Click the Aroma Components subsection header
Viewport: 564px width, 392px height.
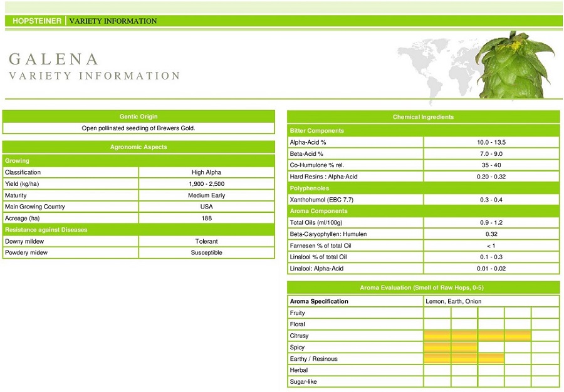pos(424,211)
